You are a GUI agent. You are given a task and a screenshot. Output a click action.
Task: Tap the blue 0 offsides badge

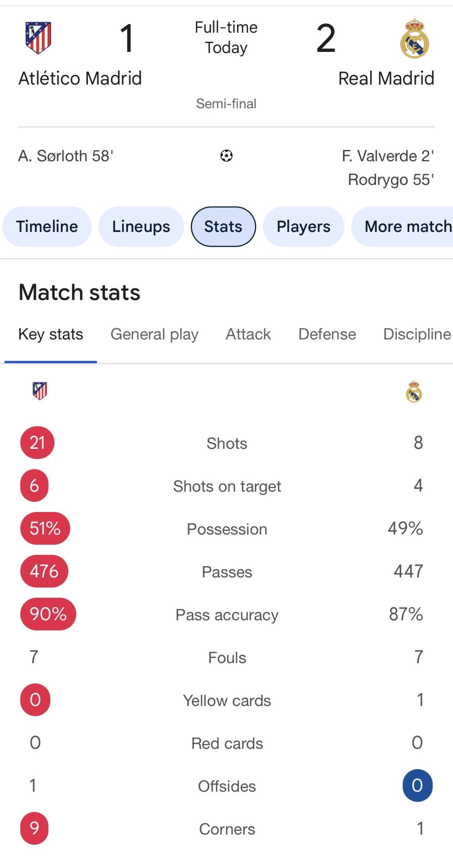(x=417, y=786)
